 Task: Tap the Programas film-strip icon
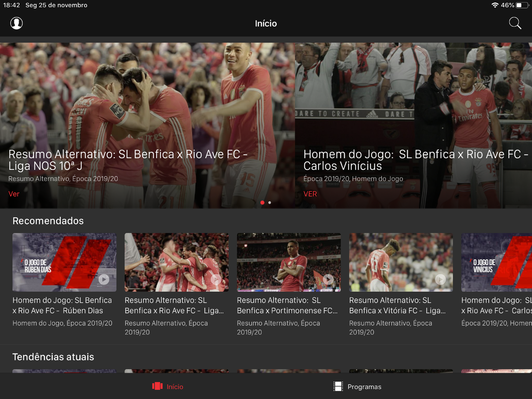click(x=338, y=386)
